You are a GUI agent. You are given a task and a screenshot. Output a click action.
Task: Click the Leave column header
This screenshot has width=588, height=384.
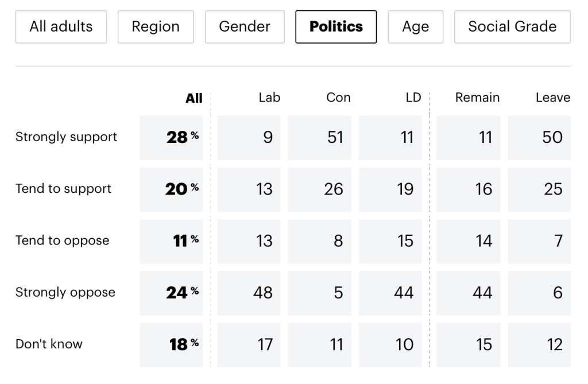[x=552, y=98]
